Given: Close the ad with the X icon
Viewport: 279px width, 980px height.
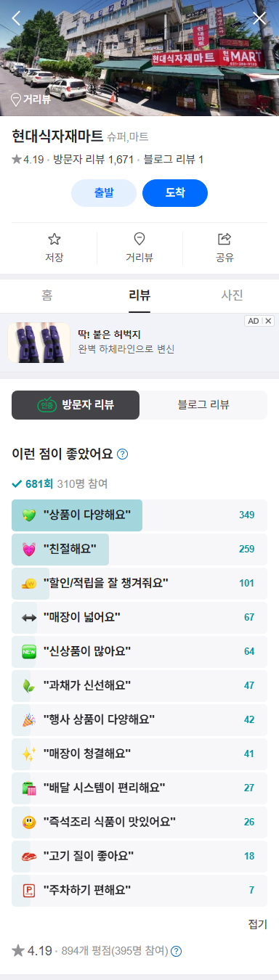Looking at the screenshot, I should click(268, 321).
